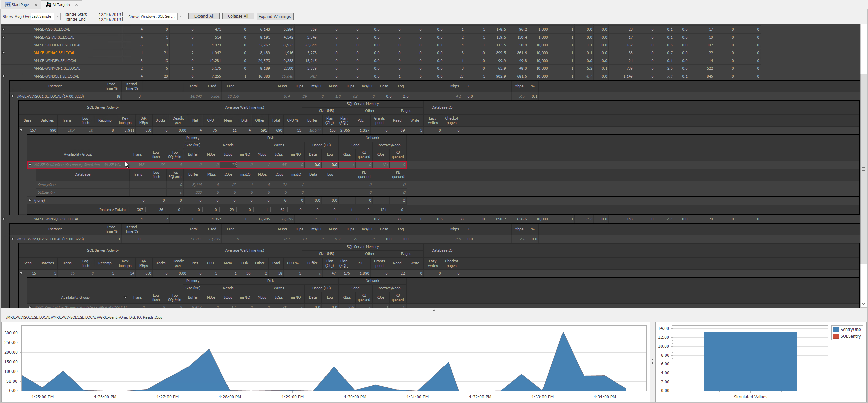Image resolution: width=868 pixels, height=403 pixels.
Task: Open the Availability Group column dropdown
Action: [x=125, y=297]
